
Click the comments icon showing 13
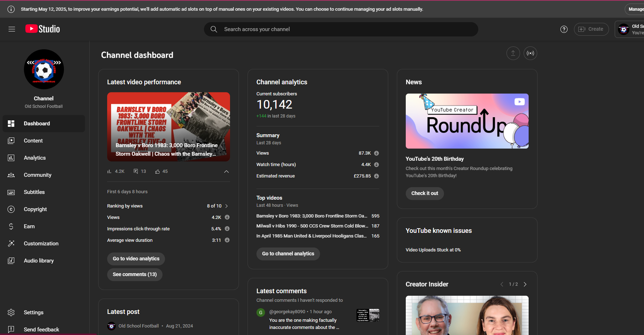[136, 171]
